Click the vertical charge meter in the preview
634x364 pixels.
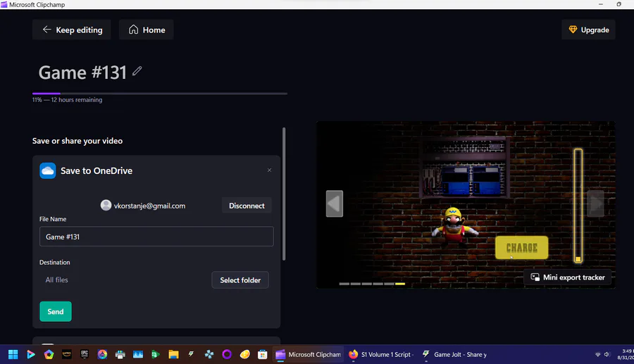(578, 206)
